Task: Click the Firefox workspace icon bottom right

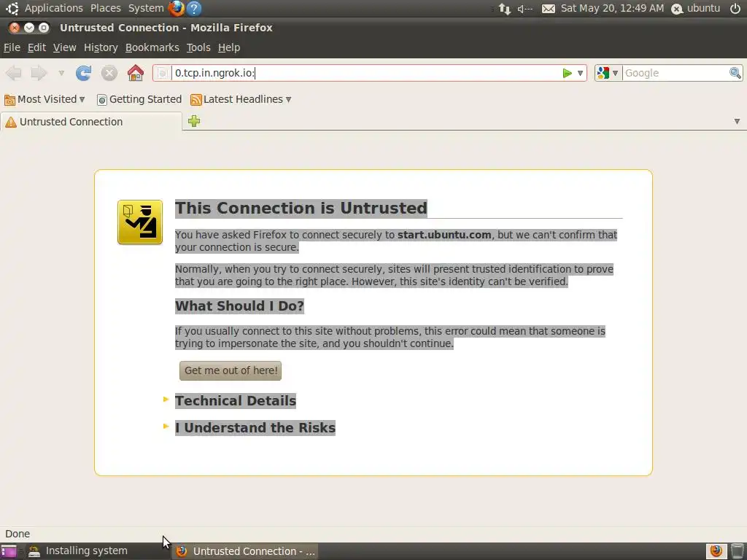Action: point(716,551)
